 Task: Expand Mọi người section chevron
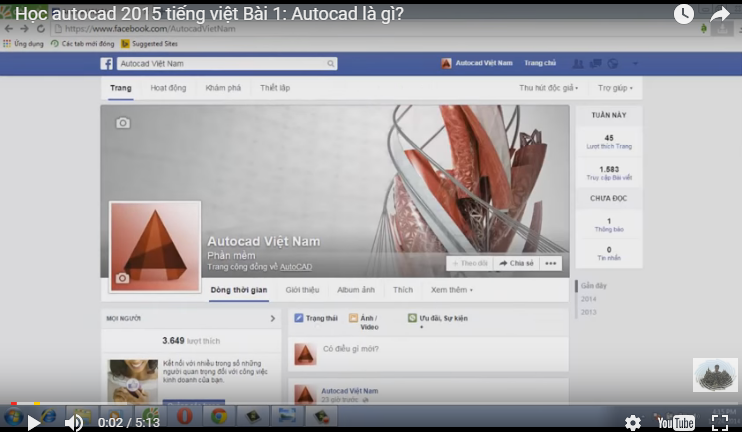(273, 318)
